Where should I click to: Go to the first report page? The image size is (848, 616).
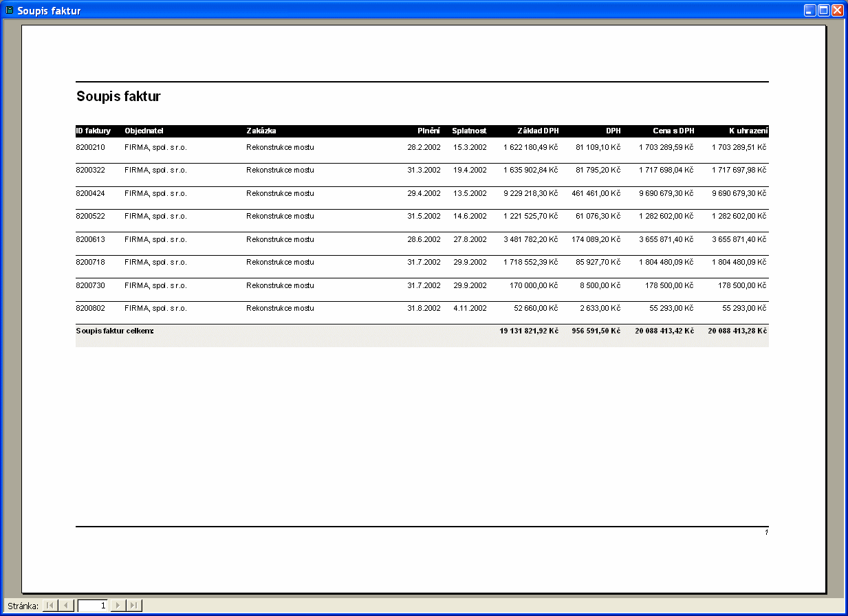tap(50, 606)
